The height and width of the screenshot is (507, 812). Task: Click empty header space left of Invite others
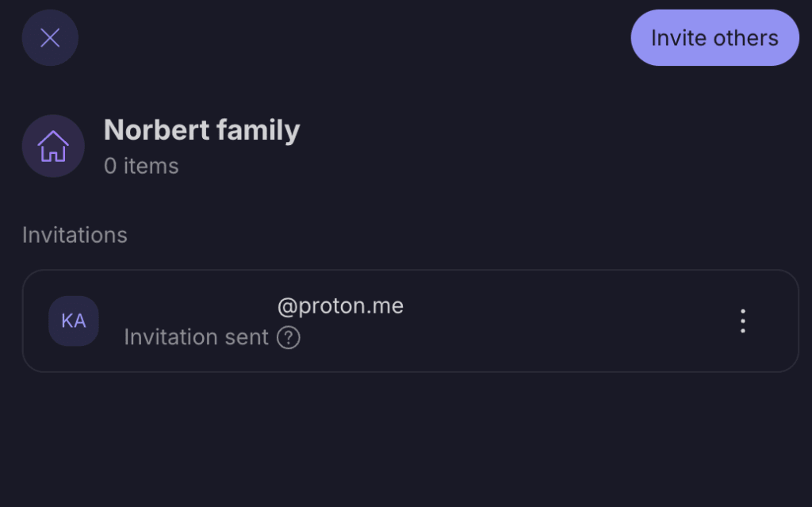tap(357, 37)
